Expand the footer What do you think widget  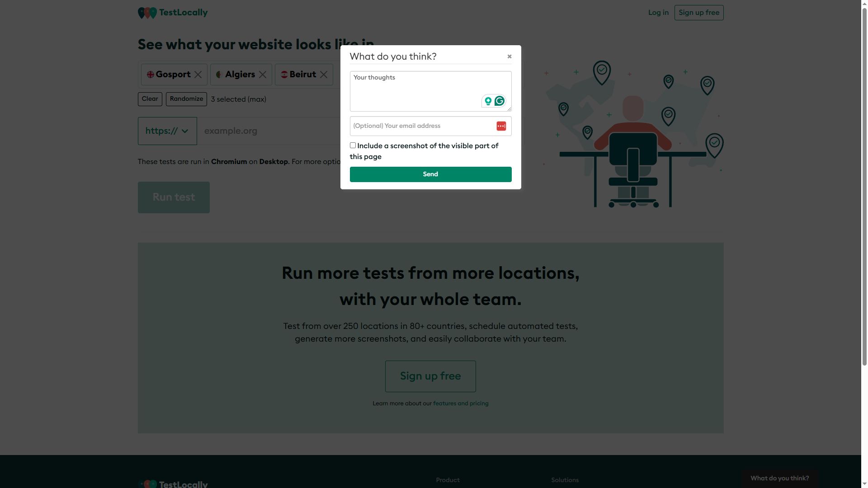[x=779, y=478]
